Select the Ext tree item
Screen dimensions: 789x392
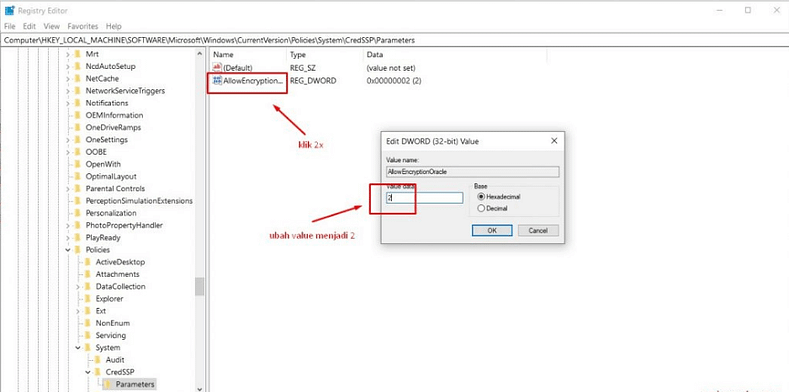pyautogui.click(x=101, y=311)
